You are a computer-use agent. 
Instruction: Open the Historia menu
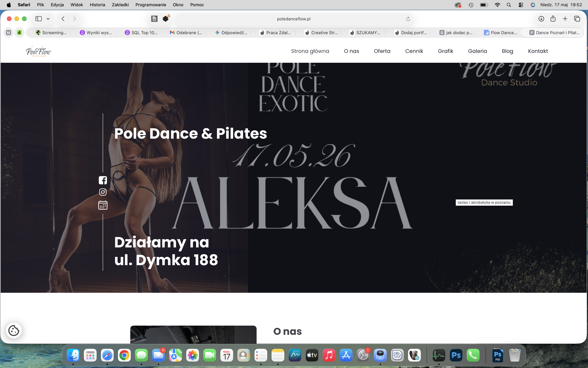[x=97, y=5]
